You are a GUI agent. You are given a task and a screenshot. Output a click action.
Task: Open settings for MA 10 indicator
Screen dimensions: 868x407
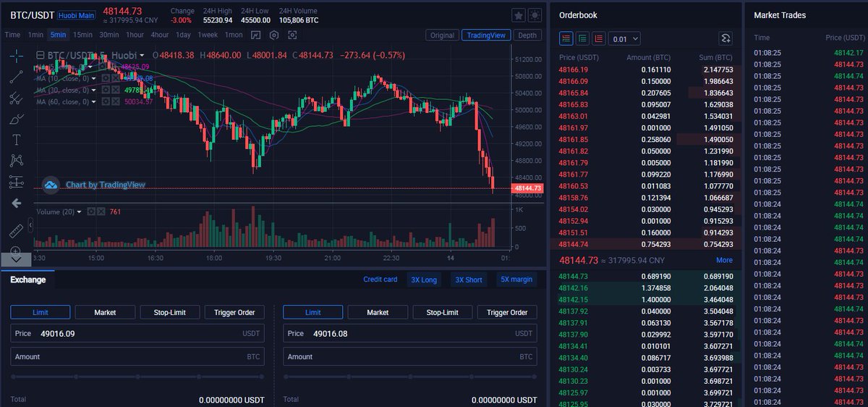click(x=106, y=78)
